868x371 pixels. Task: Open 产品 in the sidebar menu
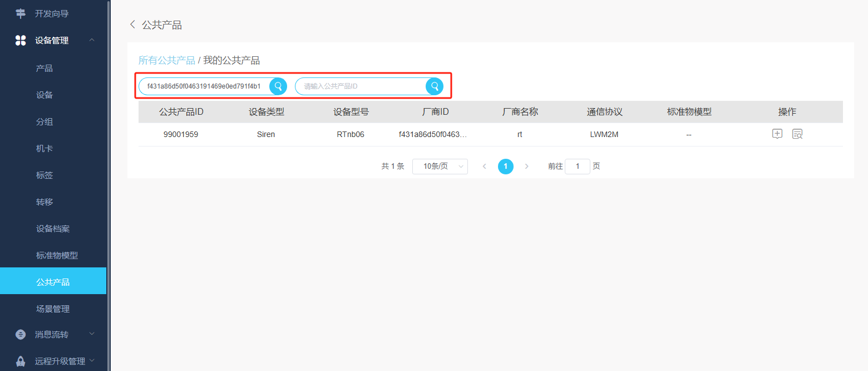45,68
